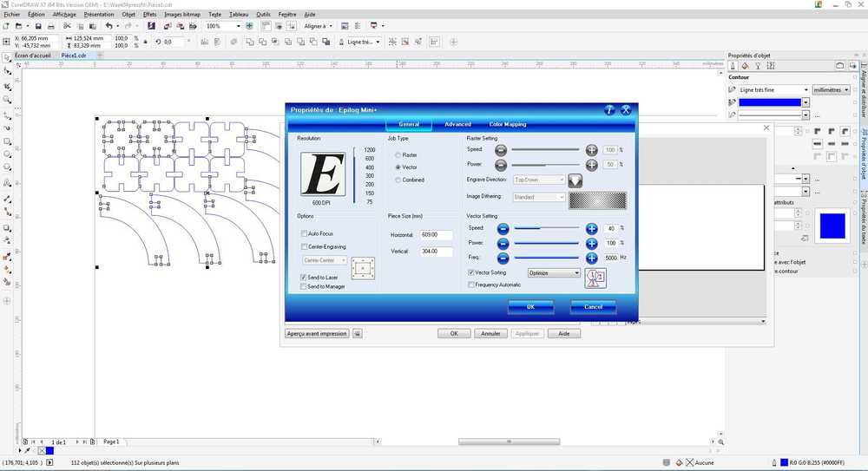Image resolution: width=868 pixels, height=471 pixels.
Task: Select the Parallel Dimension tool
Action: [x=7, y=198]
